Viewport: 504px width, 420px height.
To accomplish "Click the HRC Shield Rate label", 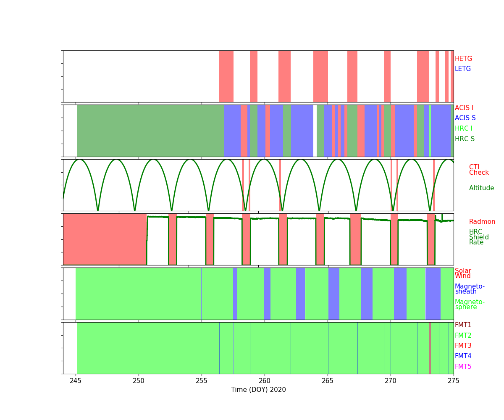I will (478, 237).
